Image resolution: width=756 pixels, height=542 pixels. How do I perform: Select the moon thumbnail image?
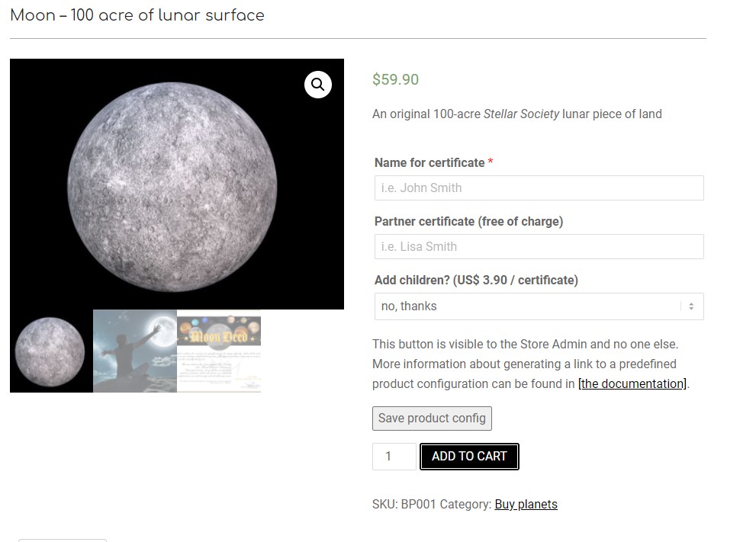point(51,351)
